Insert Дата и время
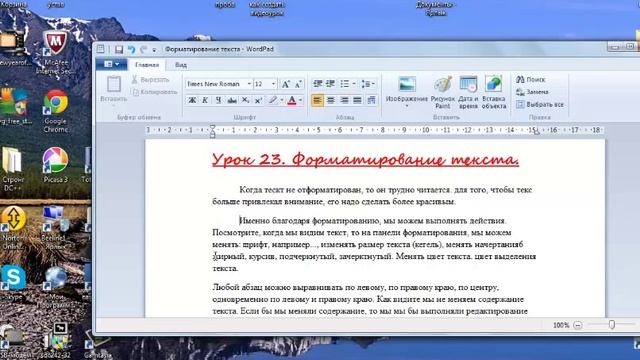Screen dimensions: 640x360 click(468, 92)
